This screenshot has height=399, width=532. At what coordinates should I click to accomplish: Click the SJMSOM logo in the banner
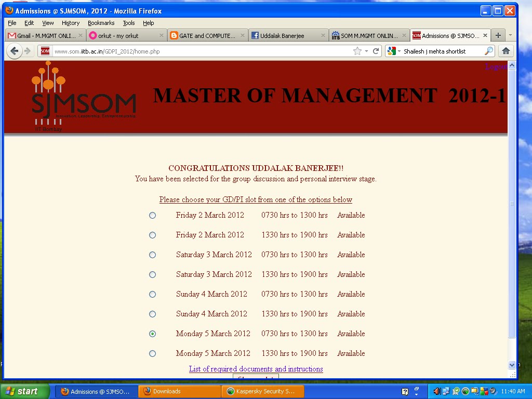click(84, 96)
